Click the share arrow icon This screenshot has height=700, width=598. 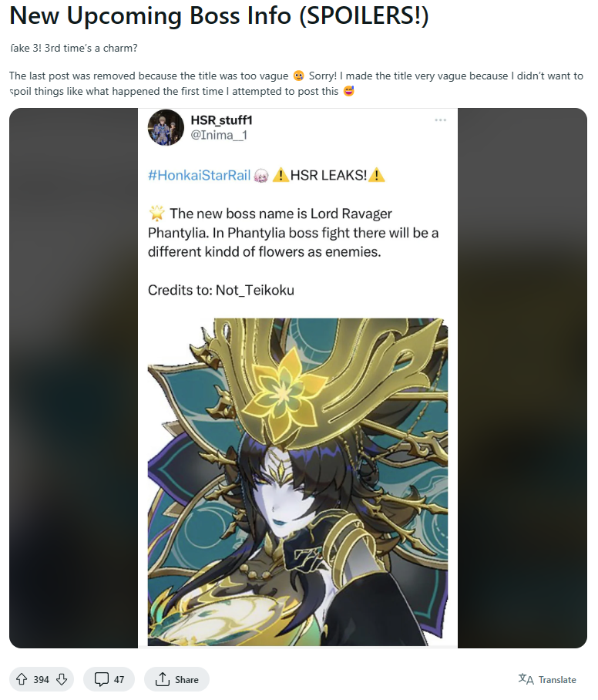click(162, 679)
